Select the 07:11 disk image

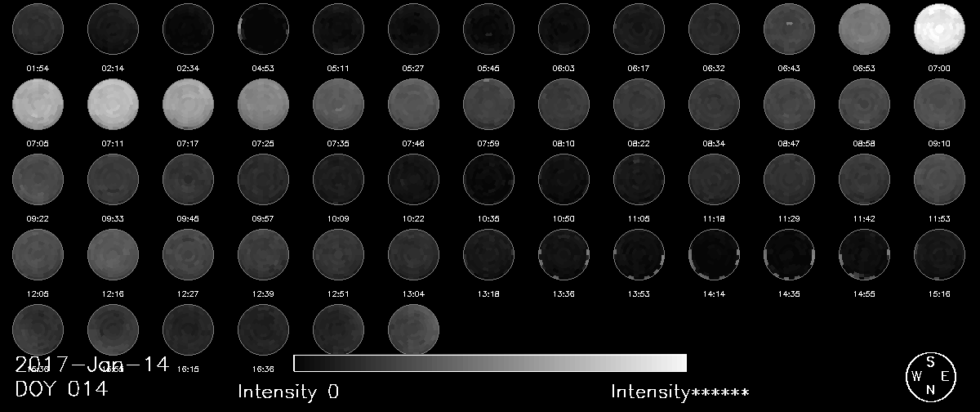[113, 104]
